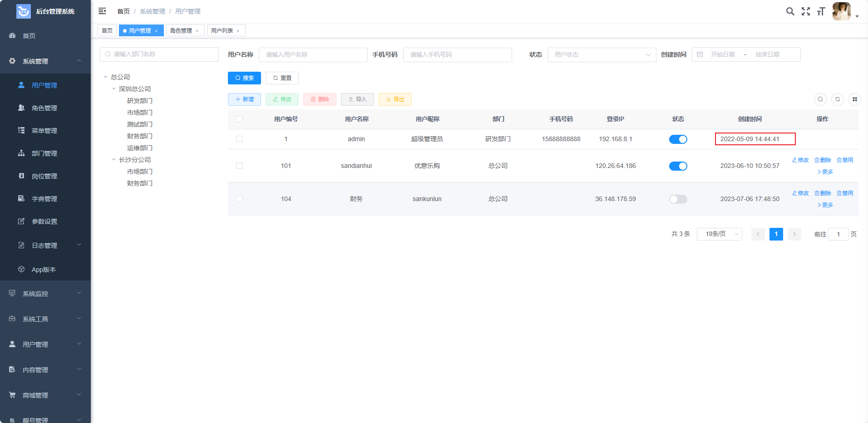Hide the search bar using round search icon
This screenshot has width=868, height=423.
(x=820, y=99)
